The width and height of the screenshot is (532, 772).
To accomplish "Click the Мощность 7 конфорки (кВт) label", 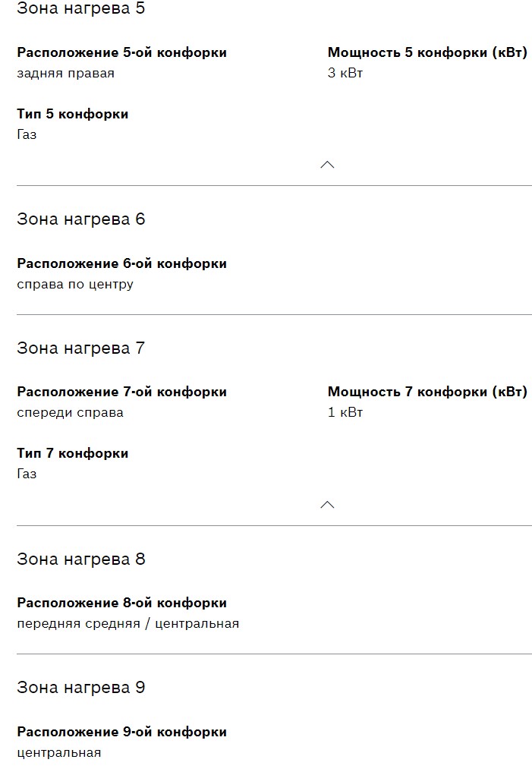I will (x=427, y=392).
